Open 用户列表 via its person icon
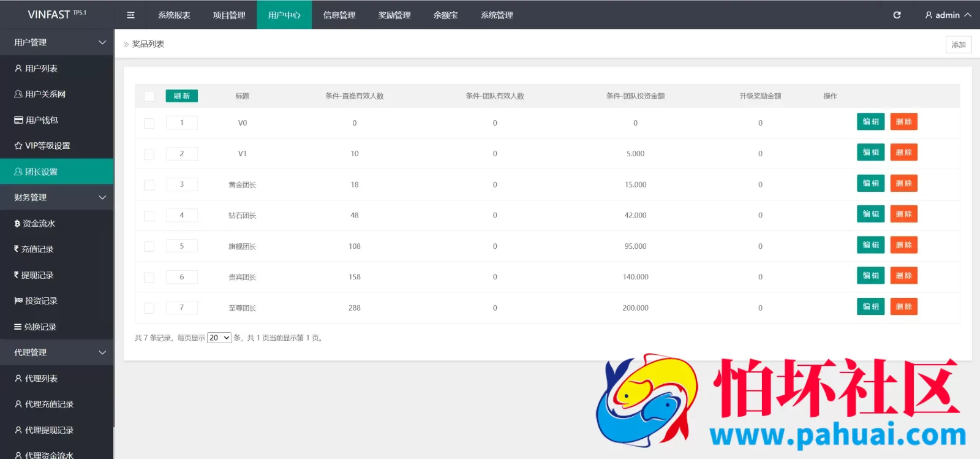The width and height of the screenshot is (980, 459). 18,69
